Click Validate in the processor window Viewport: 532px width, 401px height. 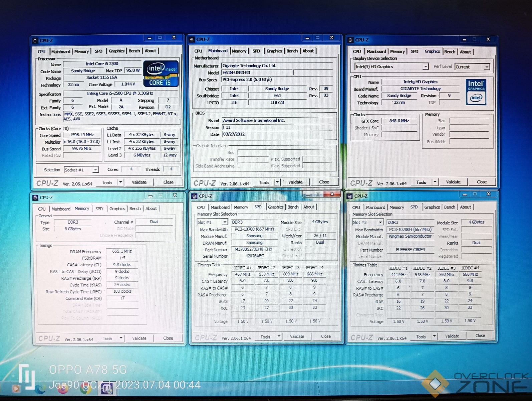point(139,182)
